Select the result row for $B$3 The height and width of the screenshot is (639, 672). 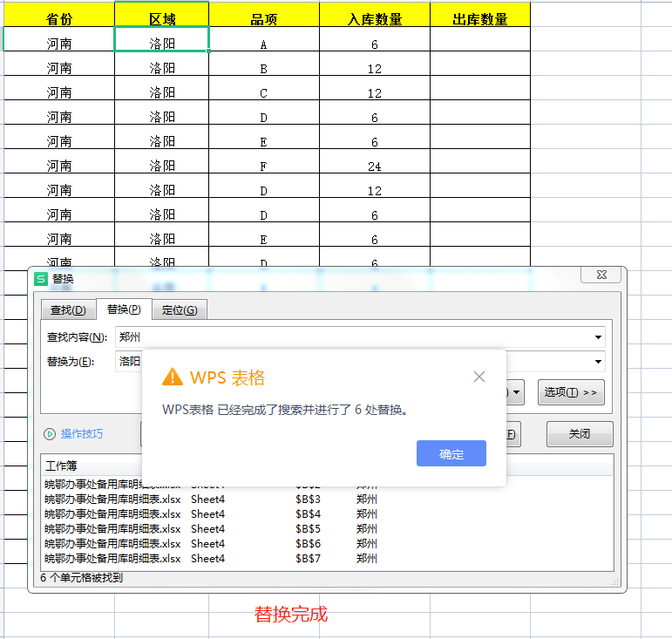[x=328, y=500]
